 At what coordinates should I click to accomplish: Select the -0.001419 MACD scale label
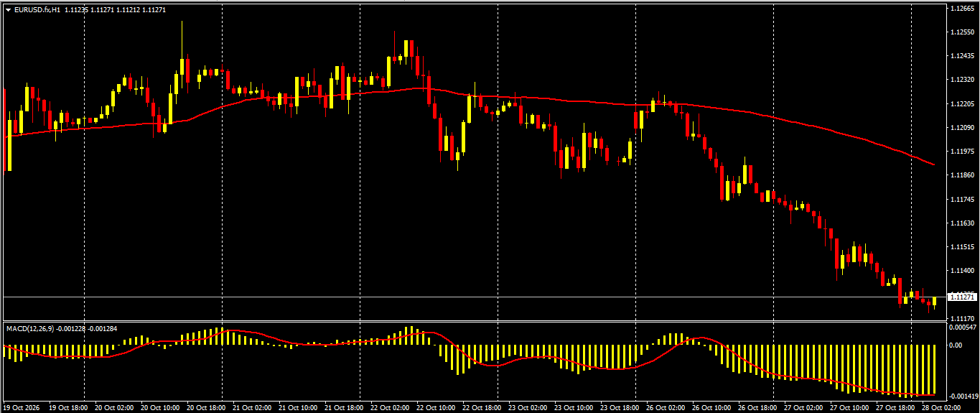pos(963,396)
